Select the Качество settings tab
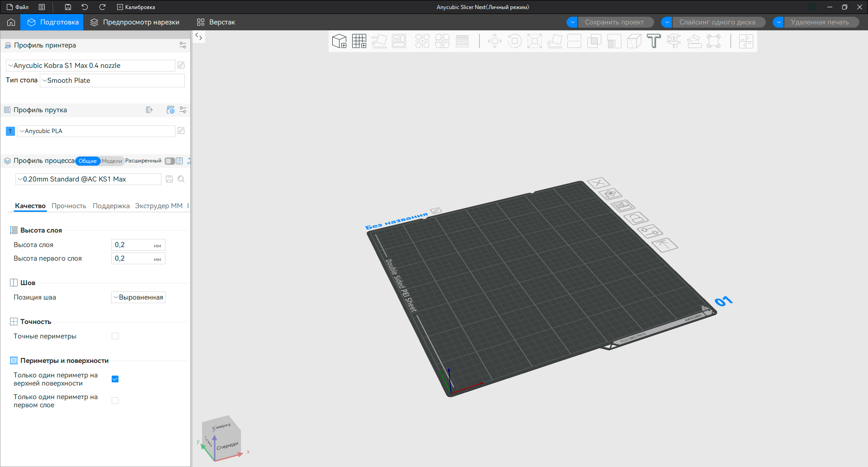 (x=30, y=206)
